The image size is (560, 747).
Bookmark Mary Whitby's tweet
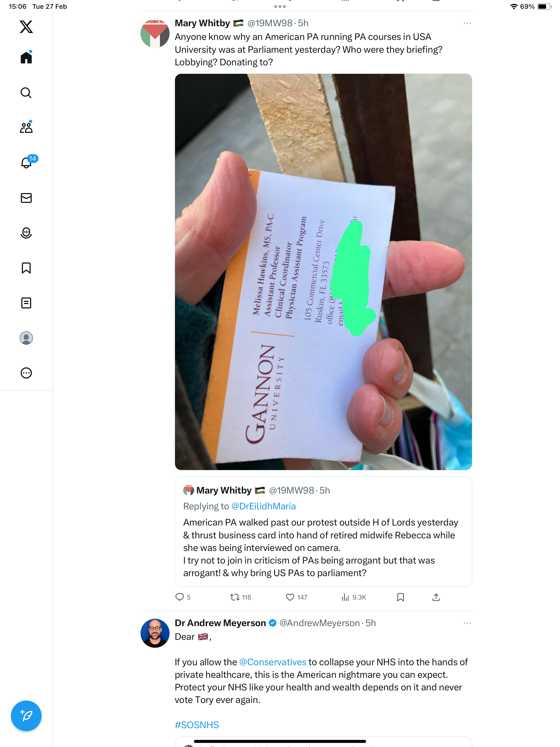[400, 597]
